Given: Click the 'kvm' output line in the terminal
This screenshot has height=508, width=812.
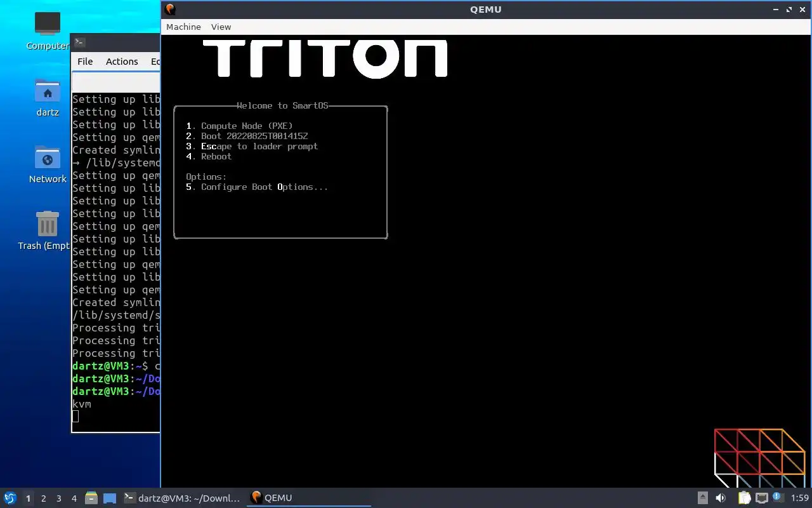Looking at the screenshot, I should 82,404.
